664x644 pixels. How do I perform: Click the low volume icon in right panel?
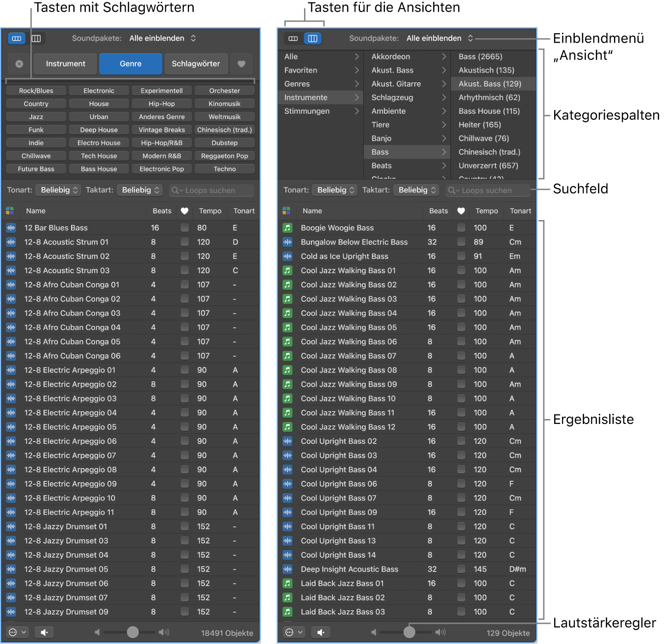tap(374, 632)
